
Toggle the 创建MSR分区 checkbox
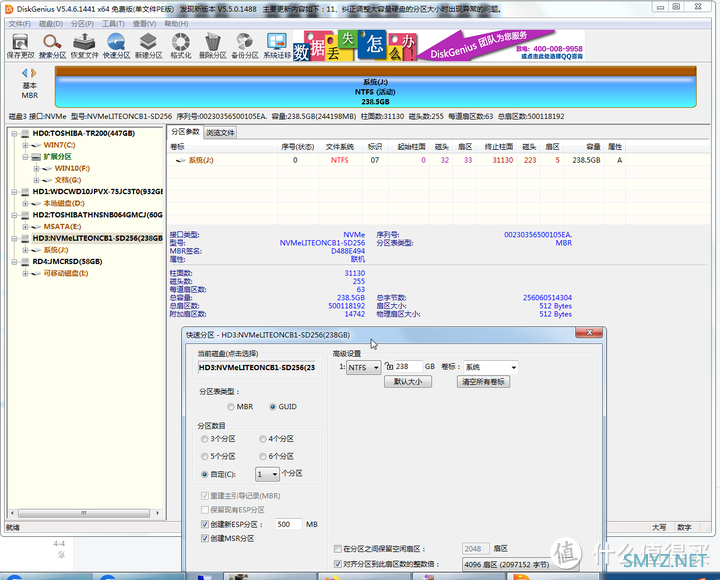(205, 538)
